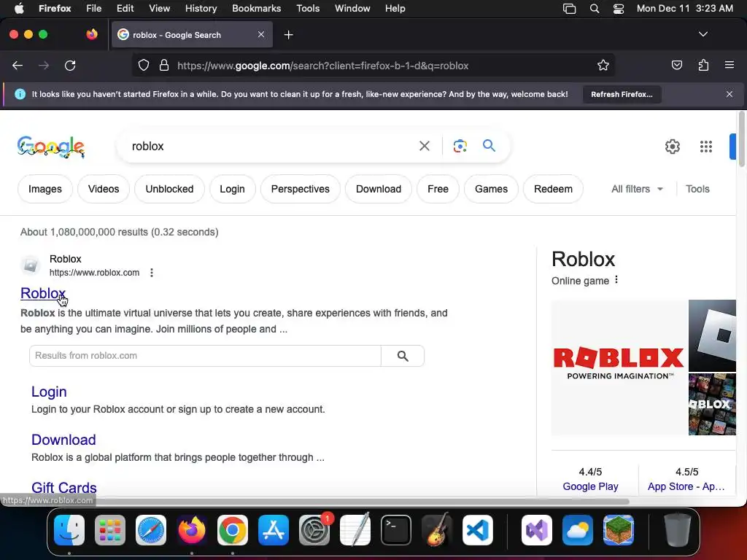Screen dimensions: 747x560
Task: Filter results by Images
Action: point(44,189)
